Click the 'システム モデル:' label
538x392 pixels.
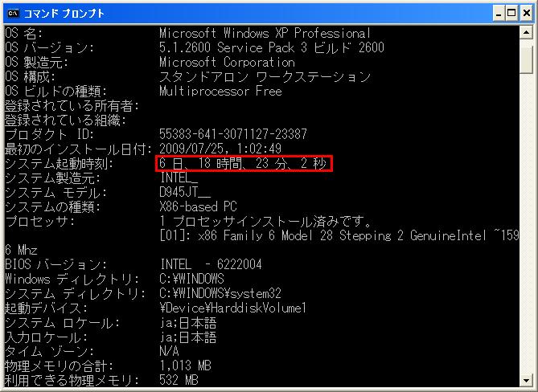(x=56, y=192)
